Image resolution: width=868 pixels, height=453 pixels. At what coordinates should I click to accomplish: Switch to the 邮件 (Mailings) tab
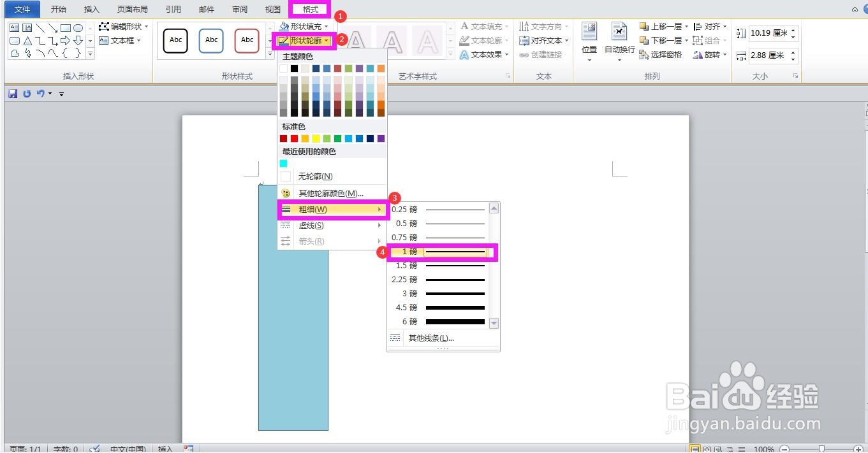[207, 9]
